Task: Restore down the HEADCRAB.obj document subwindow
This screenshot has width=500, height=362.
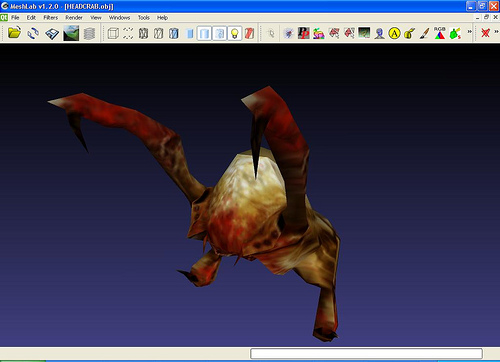Action: coord(486,17)
